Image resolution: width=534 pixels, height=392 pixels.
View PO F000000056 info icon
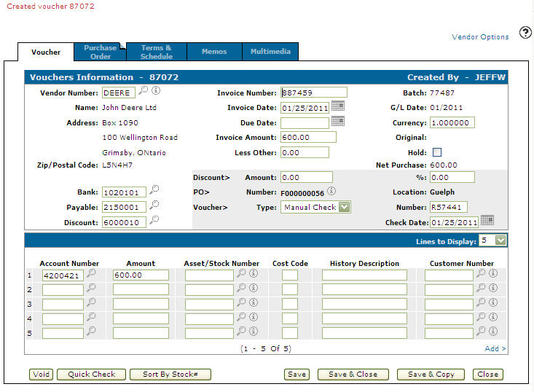pos(331,191)
